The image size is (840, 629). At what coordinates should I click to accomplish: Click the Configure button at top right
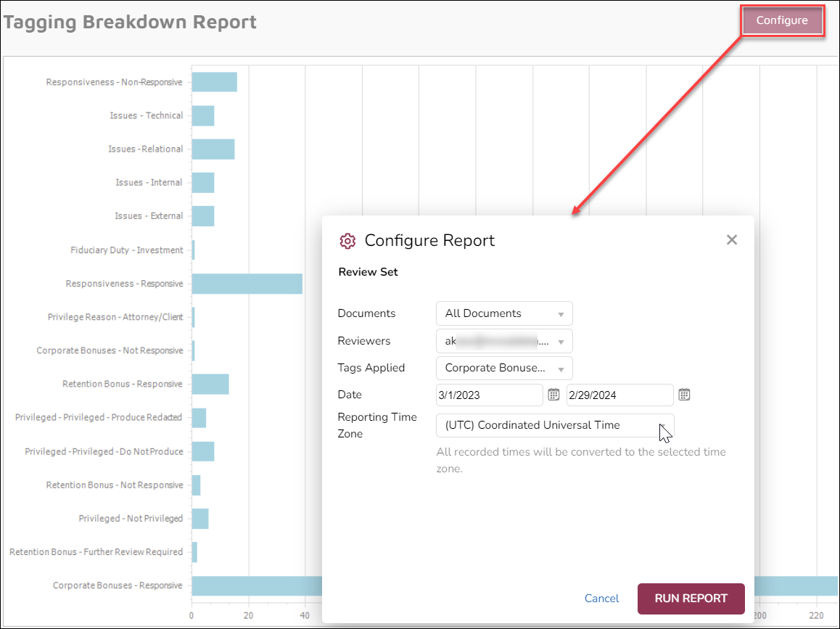coord(782,20)
